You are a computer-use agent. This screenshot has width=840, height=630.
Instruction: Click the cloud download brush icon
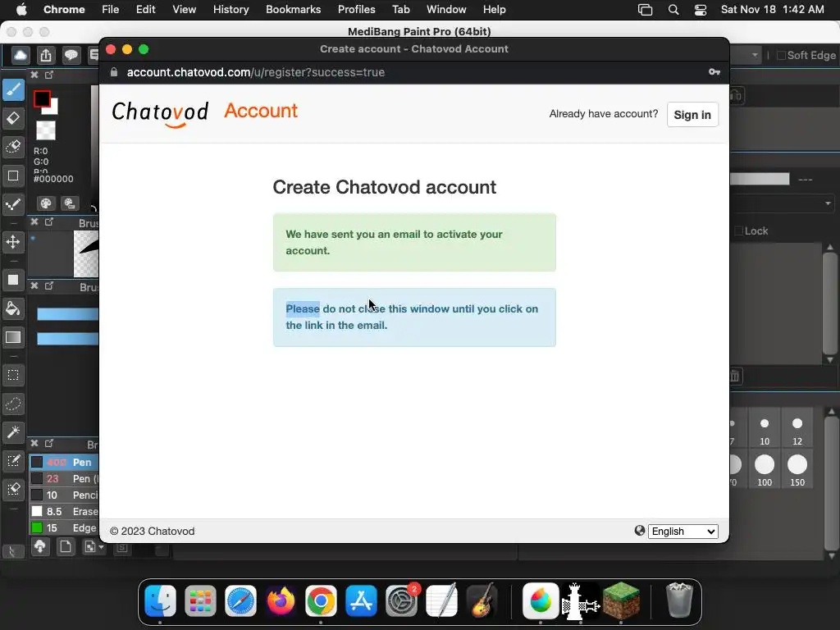(x=40, y=547)
